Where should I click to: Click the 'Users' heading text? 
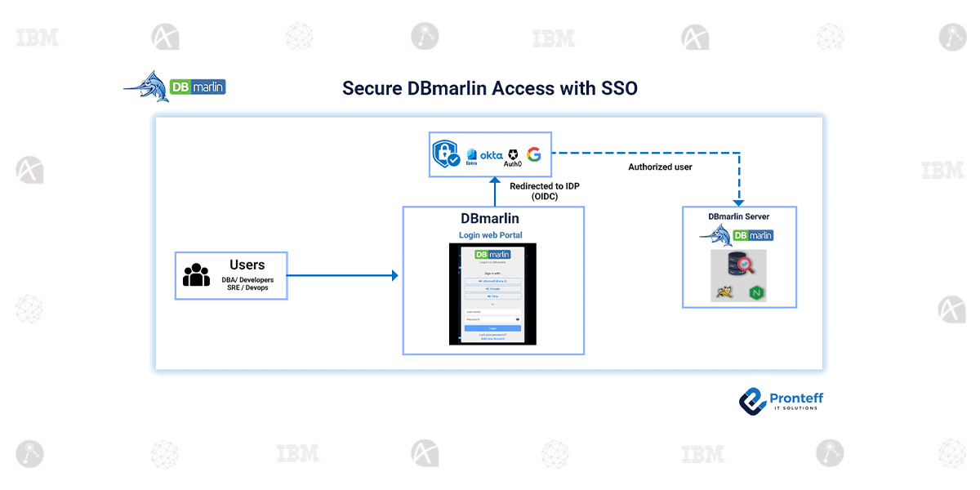(x=247, y=265)
